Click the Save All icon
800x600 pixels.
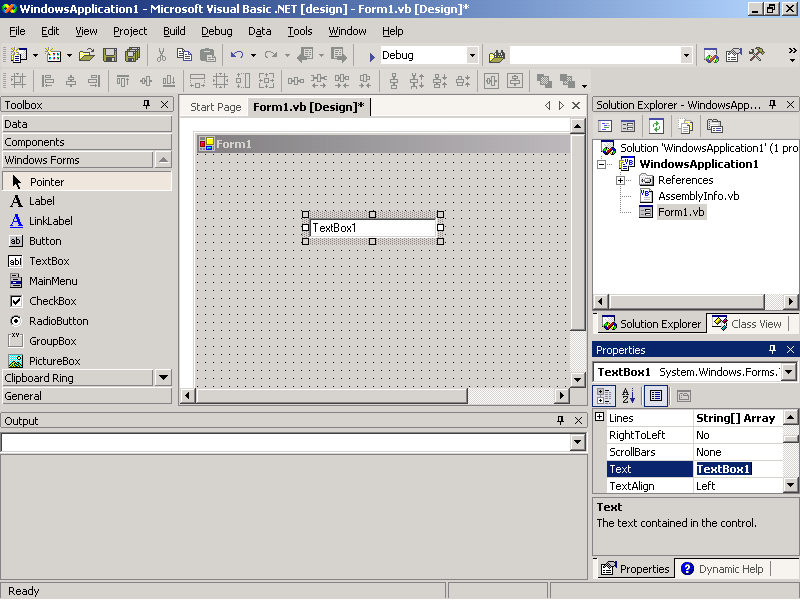pos(133,55)
